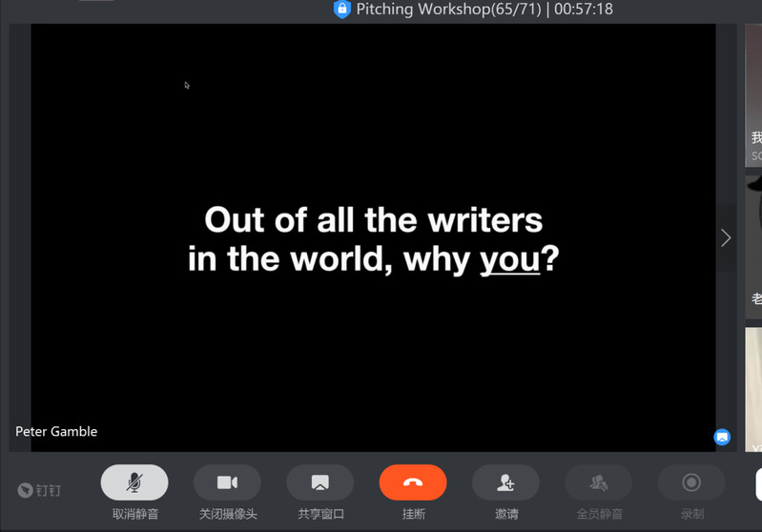762x532 pixels.
Task: Select the middle participant video thumbnail
Action: (753, 246)
